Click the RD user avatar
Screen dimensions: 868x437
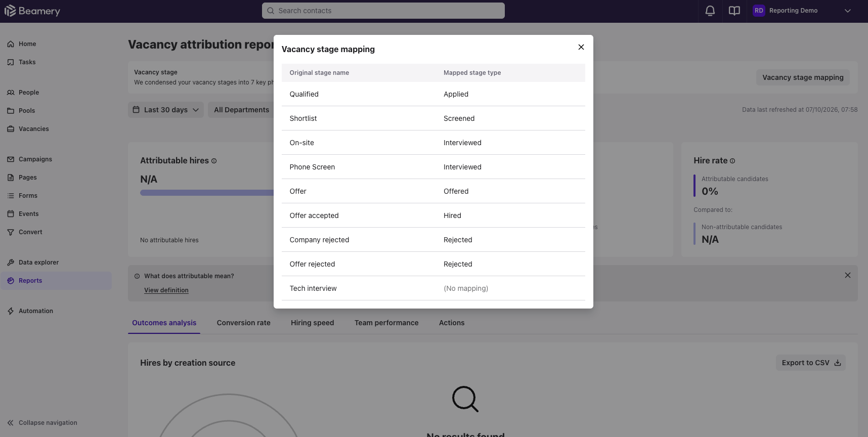click(759, 11)
